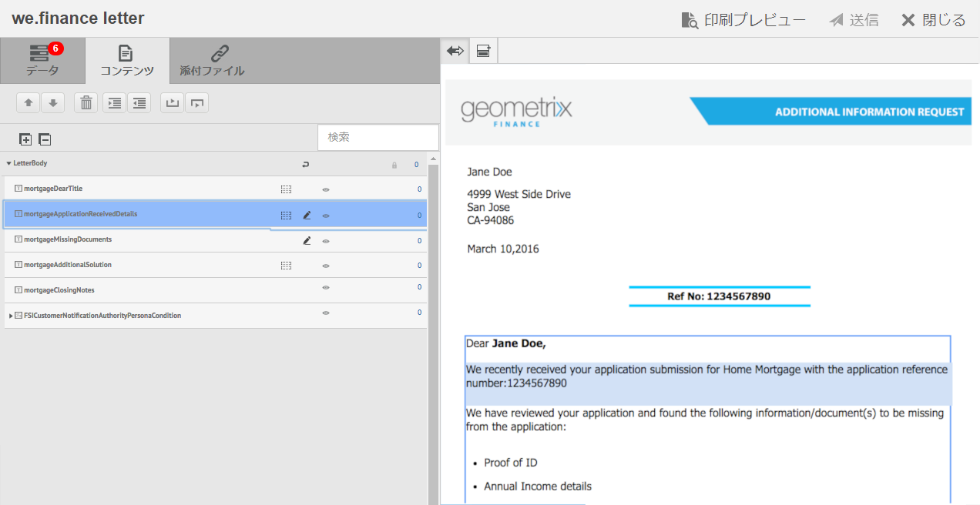Toggle eye icon for mortgageApplicationReceivedDetails

pos(326,216)
